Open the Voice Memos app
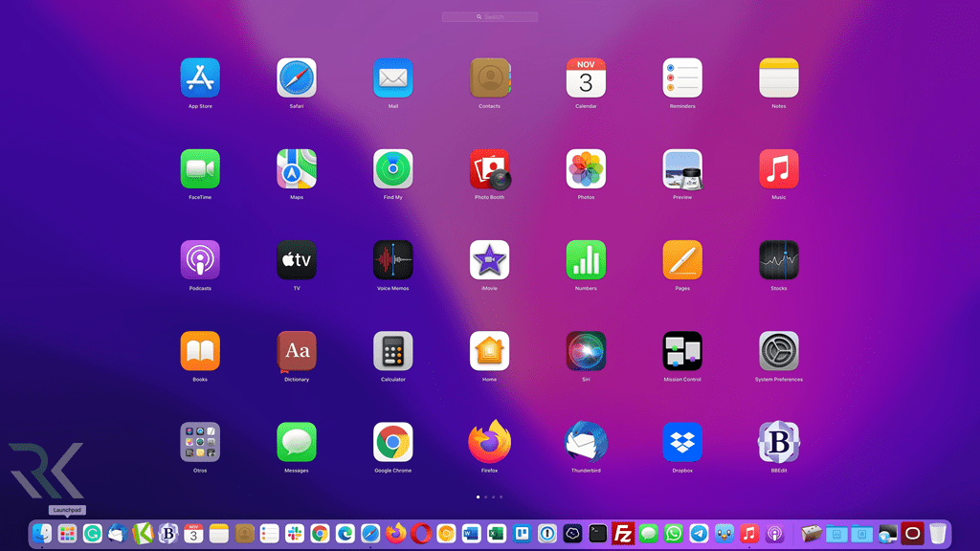Screen dimensions: 980x551 coord(393,260)
